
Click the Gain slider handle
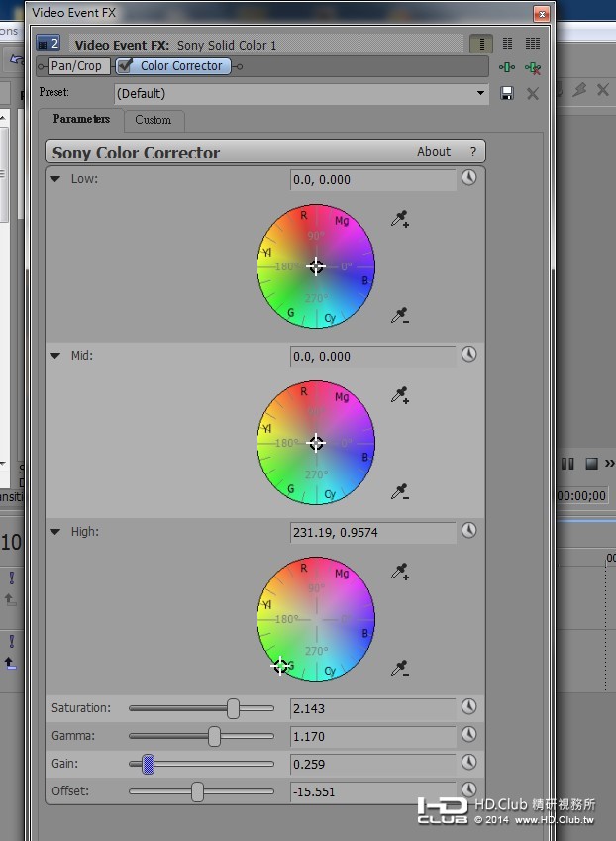click(148, 765)
